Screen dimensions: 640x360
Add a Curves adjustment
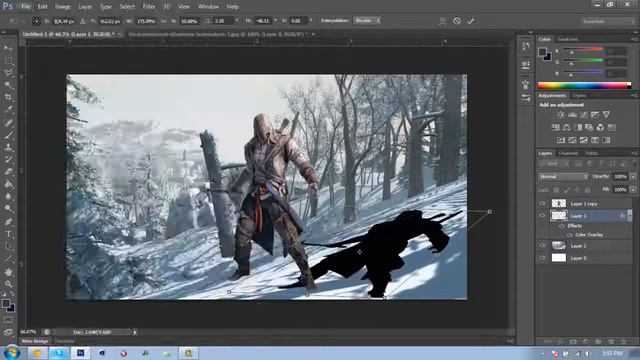click(x=584, y=115)
